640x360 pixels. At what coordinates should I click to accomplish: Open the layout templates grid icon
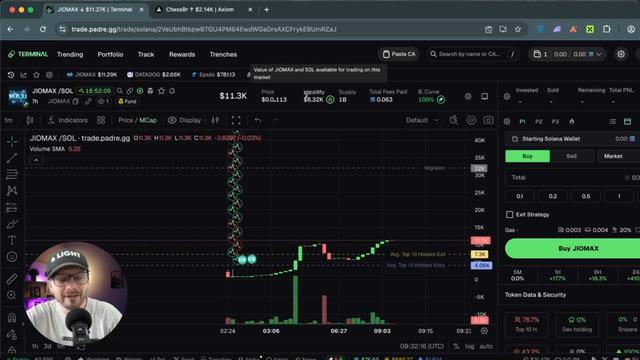pos(101,120)
